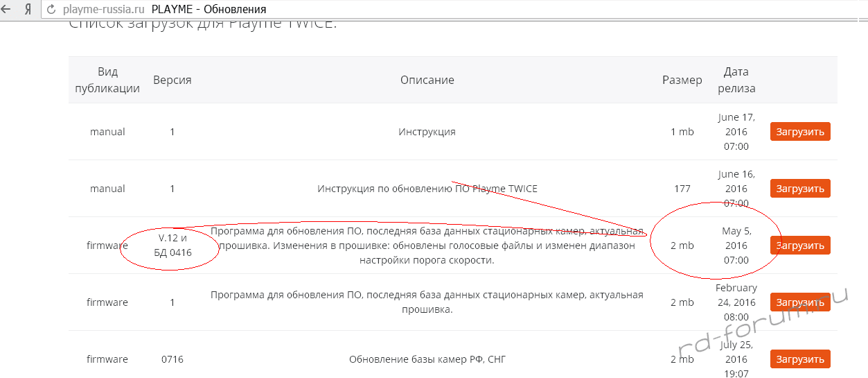Select the "Инструкция" description cell
The height and width of the screenshot is (378, 868).
click(427, 132)
